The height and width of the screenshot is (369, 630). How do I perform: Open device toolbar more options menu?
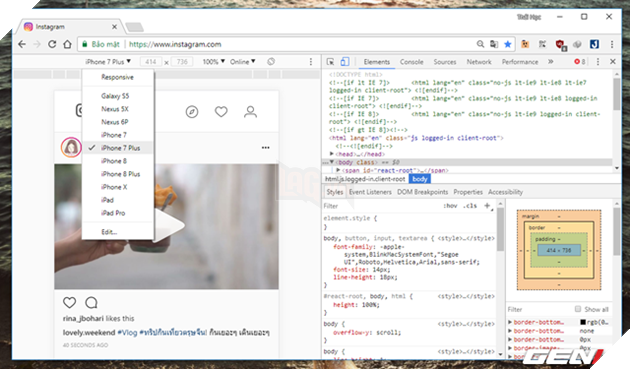click(311, 62)
